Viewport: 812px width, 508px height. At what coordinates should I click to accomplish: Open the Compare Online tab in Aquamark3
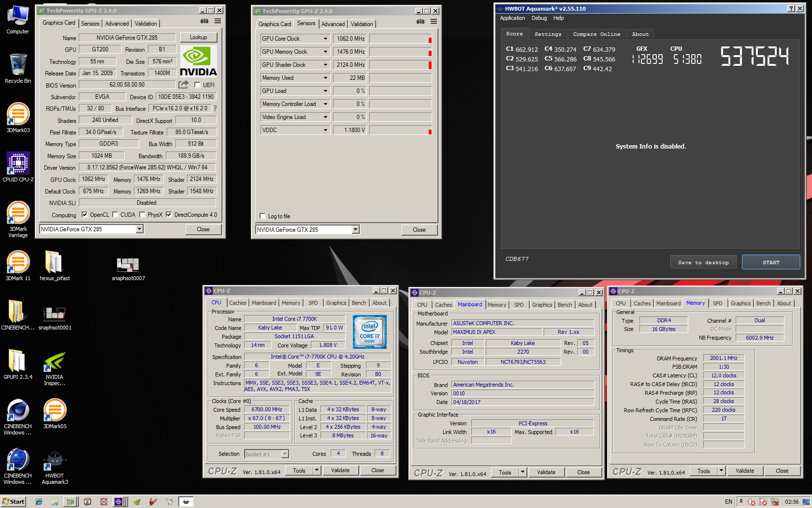click(596, 34)
